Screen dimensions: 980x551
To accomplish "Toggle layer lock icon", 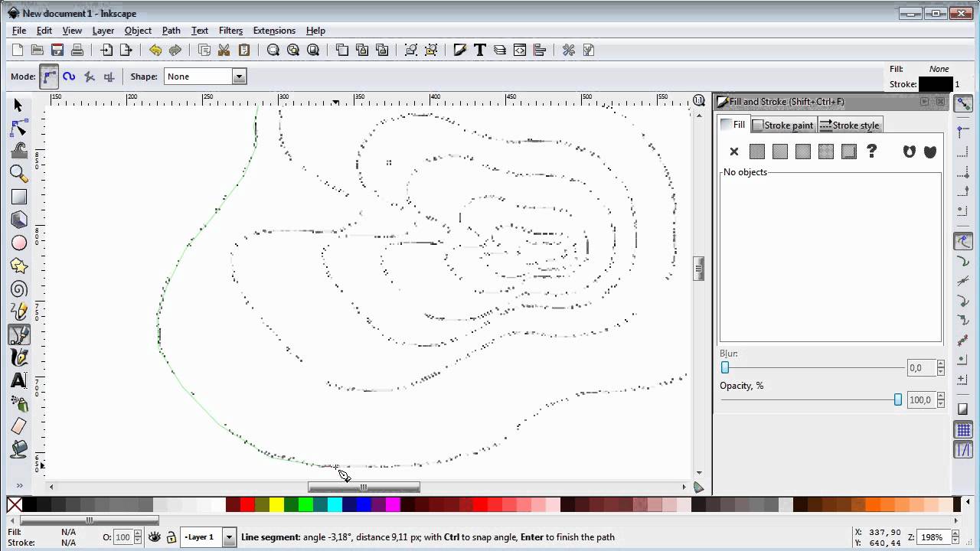I will [171, 537].
